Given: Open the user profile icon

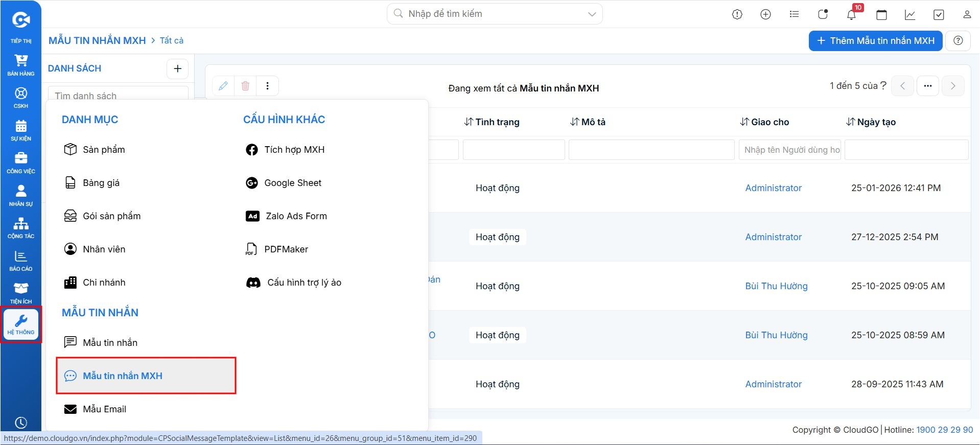Looking at the screenshot, I should [x=967, y=14].
